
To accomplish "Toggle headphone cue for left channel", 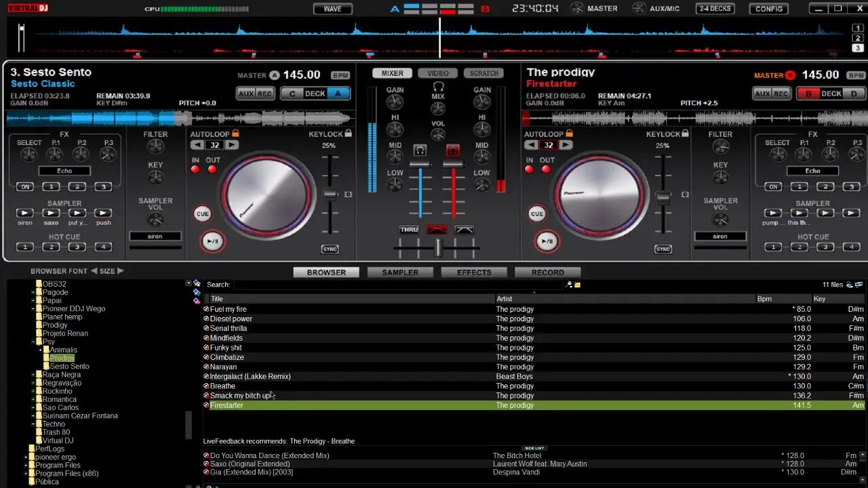I will [420, 150].
